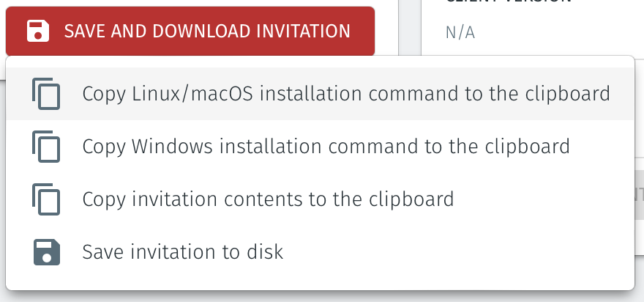The height and width of the screenshot is (302, 644).
Task: Click the disk icon beside Save invitation to disk
Action: [47, 252]
